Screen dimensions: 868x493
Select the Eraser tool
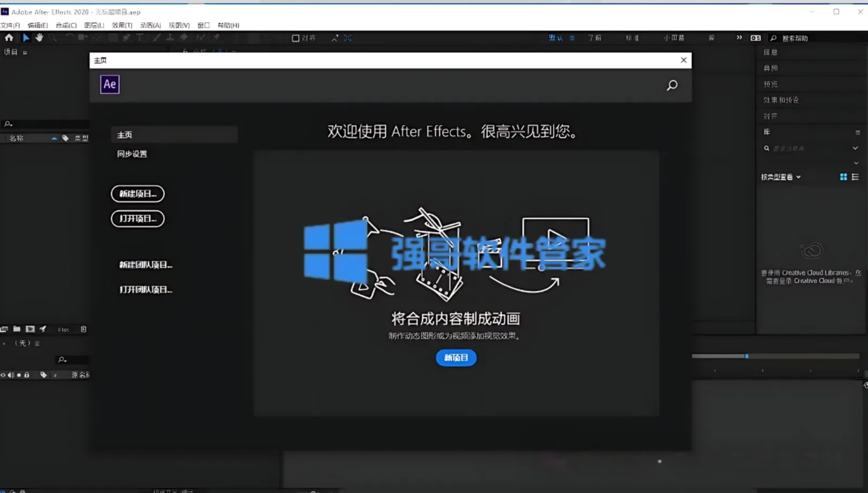pos(184,37)
